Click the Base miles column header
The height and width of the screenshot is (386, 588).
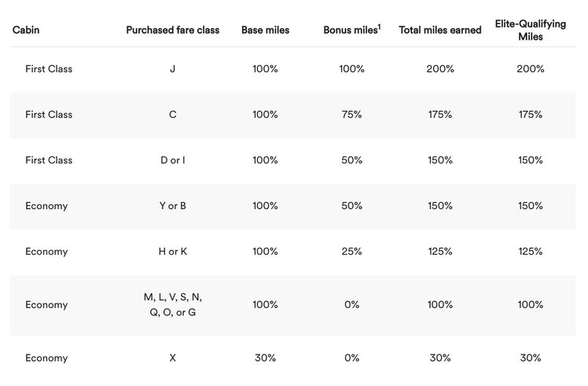coord(265,30)
